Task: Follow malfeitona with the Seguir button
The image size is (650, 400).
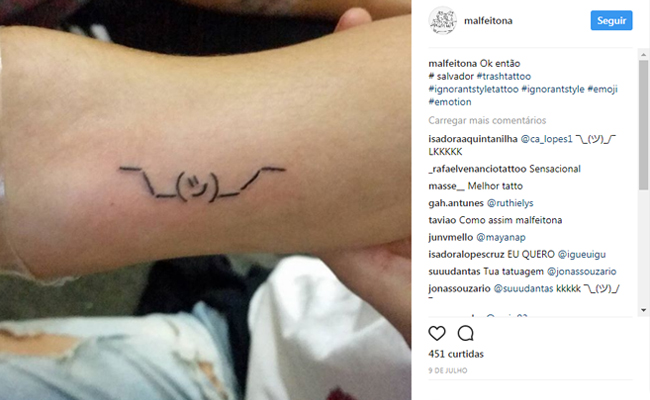Action: click(611, 20)
